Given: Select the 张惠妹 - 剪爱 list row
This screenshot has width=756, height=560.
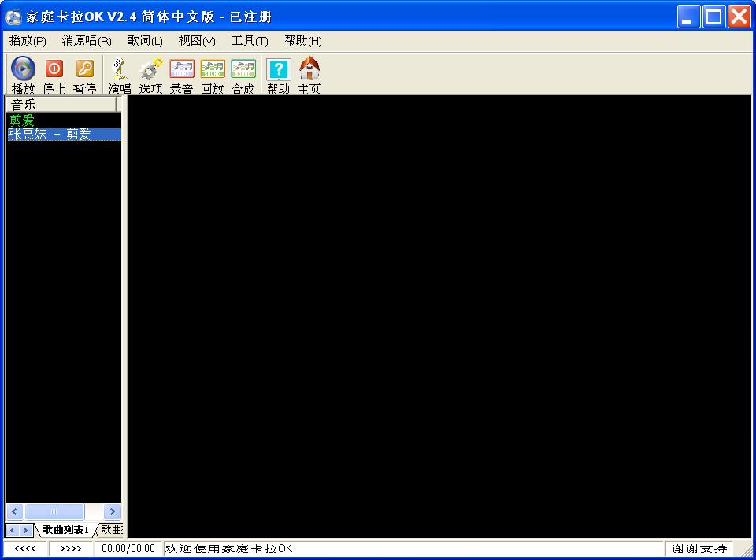Looking at the screenshot, I should (64, 134).
